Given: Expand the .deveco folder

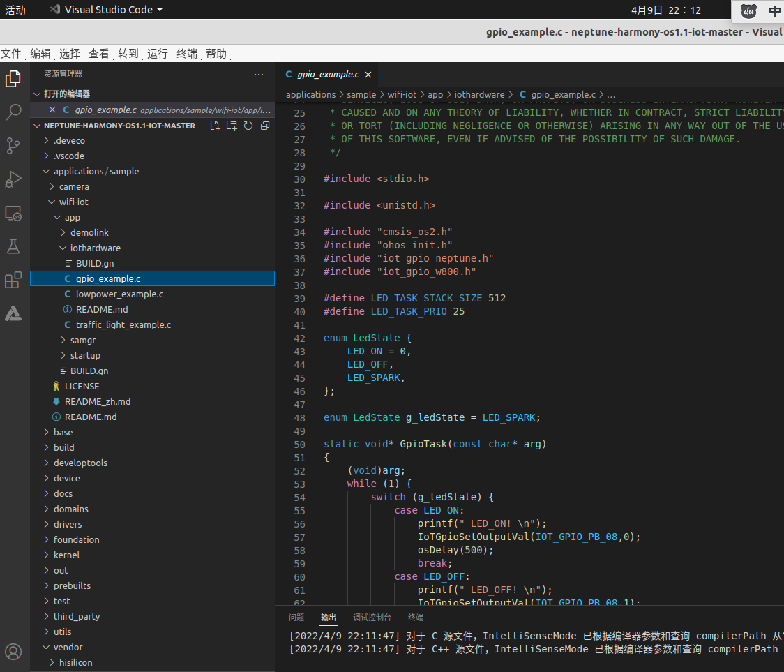Looking at the screenshot, I should click(153, 140).
